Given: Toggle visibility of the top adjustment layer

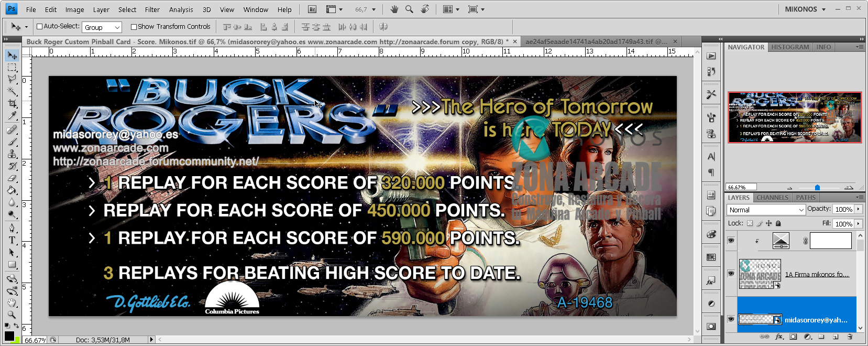Looking at the screenshot, I should (731, 241).
